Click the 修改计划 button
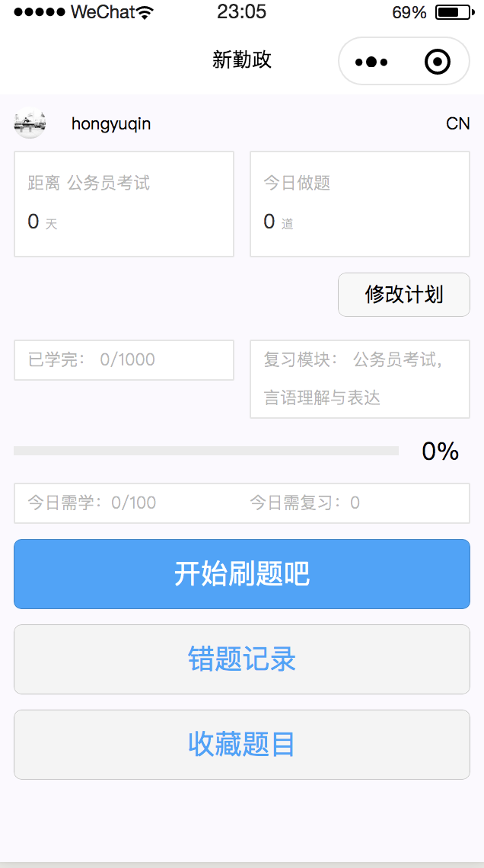 pyautogui.click(x=404, y=295)
